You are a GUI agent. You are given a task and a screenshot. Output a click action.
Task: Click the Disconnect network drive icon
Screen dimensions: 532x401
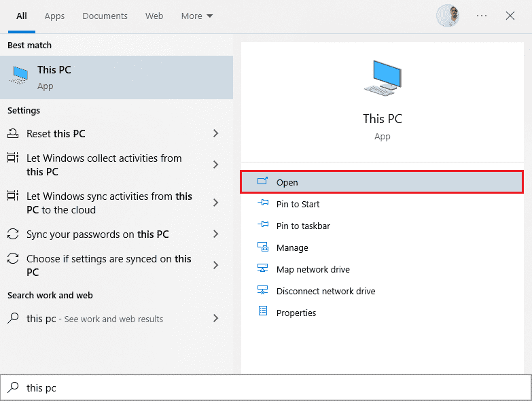pos(263,290)
